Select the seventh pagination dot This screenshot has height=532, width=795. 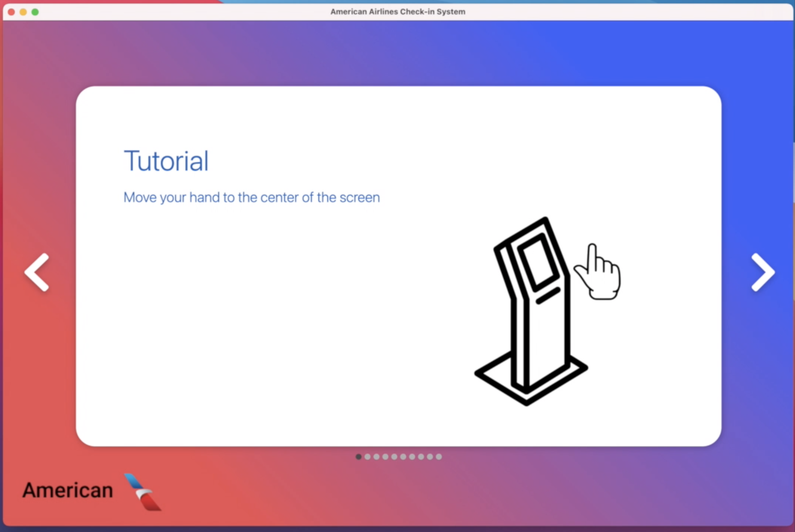[412, 457]
